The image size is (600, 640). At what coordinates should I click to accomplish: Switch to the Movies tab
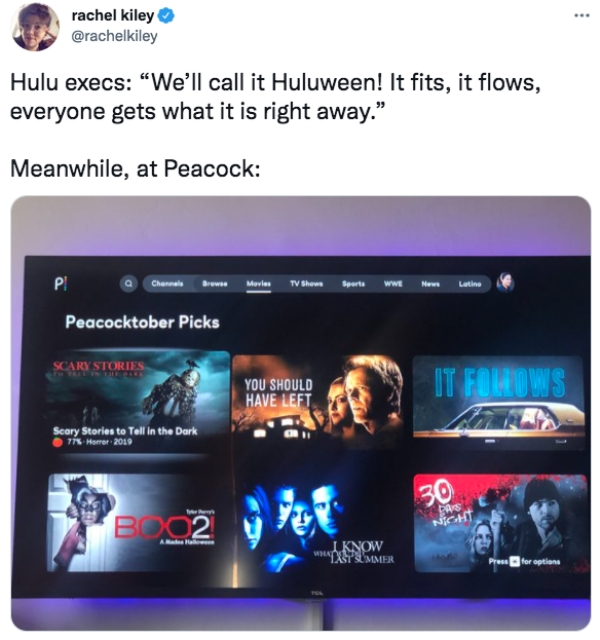pyautogui.click(x=258, y=283)
